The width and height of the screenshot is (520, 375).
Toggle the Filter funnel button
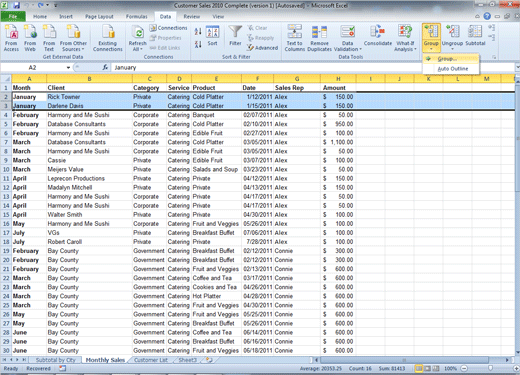point(235,36)
